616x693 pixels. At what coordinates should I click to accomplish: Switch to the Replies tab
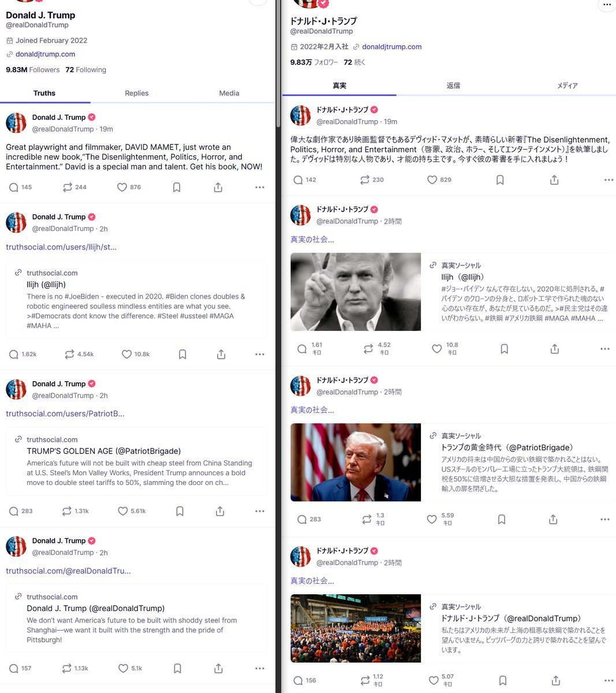point(137,93)
